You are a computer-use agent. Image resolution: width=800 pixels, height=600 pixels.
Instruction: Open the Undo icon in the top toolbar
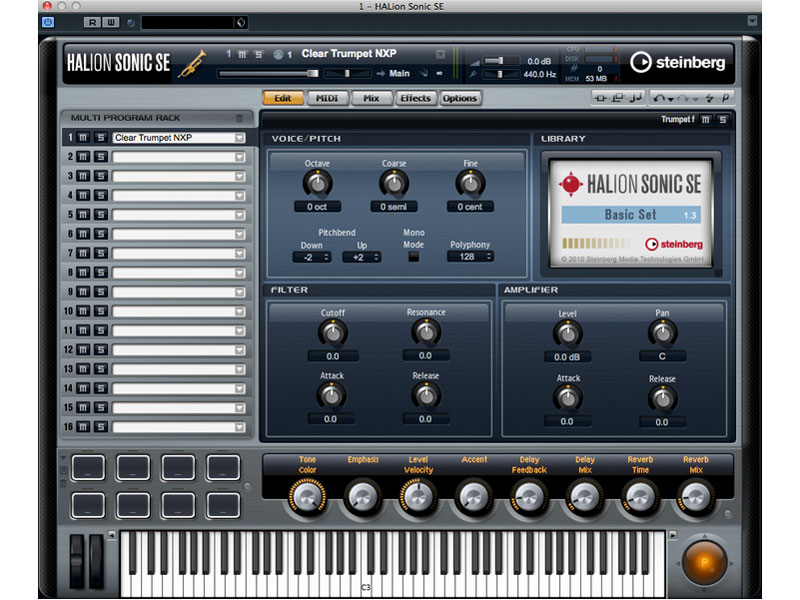click(x=660, y=97)
